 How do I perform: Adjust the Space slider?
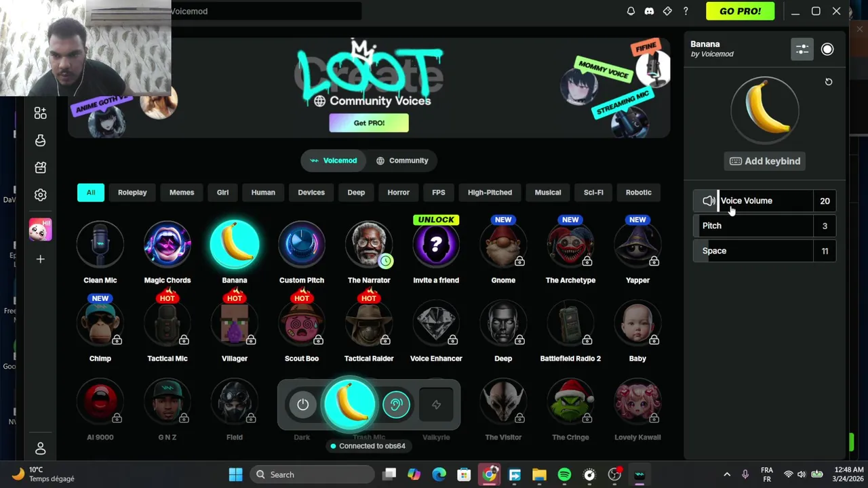tap(764, 251)
